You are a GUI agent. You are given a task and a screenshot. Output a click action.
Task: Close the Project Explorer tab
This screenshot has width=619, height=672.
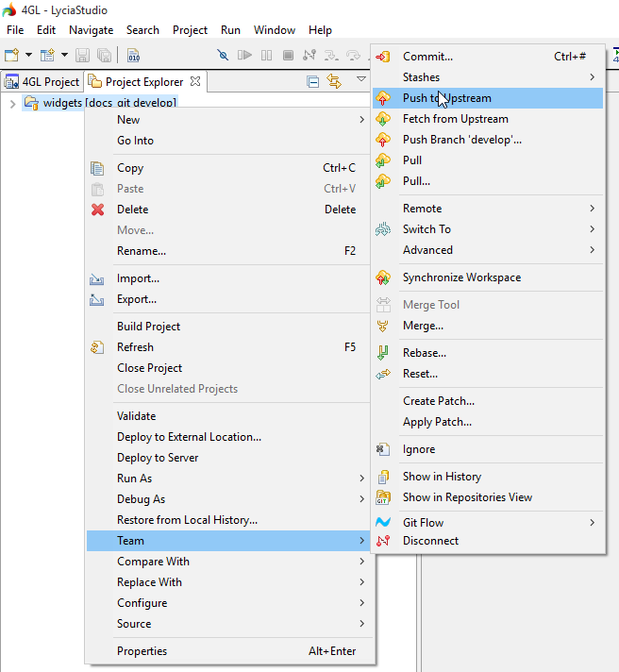(195, 82)
